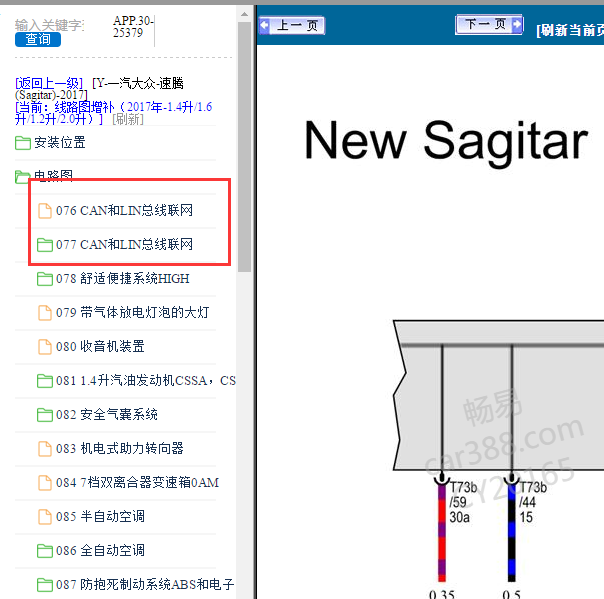Click the 080 收音机装置 document icon
Image resolution: width=604 pixels, height=599 pixels.
tap(45, 347)
